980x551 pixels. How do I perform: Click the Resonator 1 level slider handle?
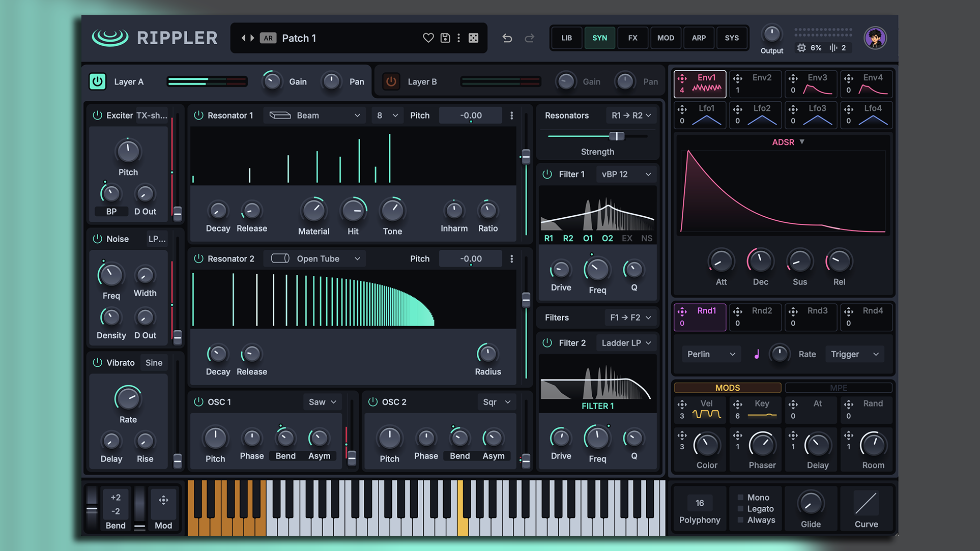pos(526,156)
